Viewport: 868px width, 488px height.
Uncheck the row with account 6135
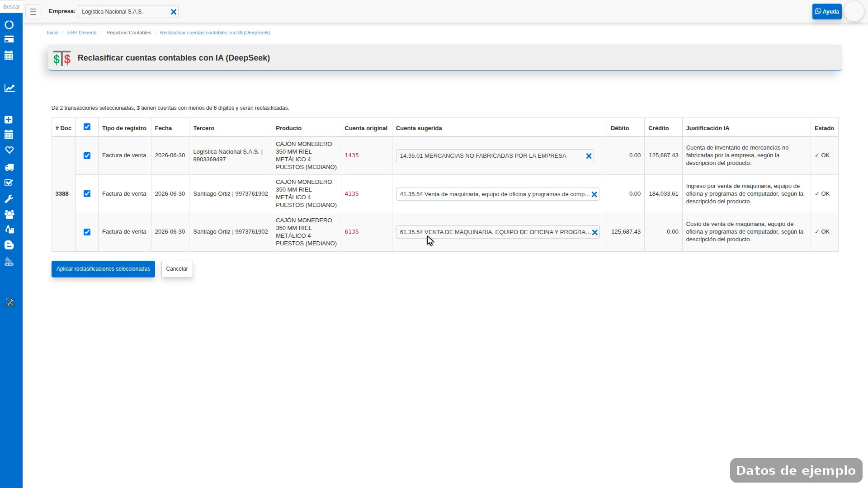point(87,232)
